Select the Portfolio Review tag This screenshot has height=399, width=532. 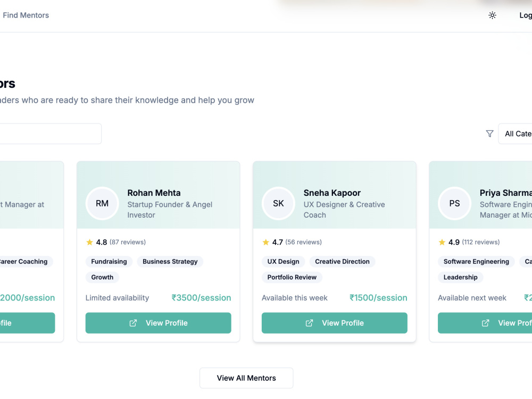pos(292,277)
